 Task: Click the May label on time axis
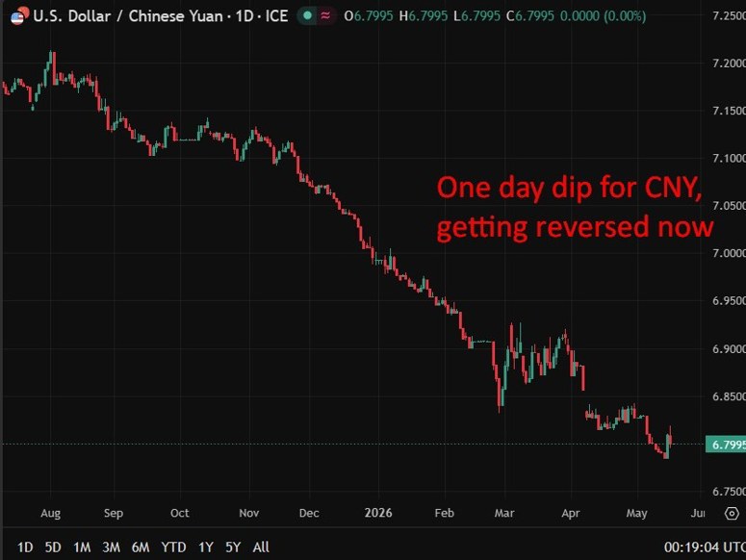point(636,514)
